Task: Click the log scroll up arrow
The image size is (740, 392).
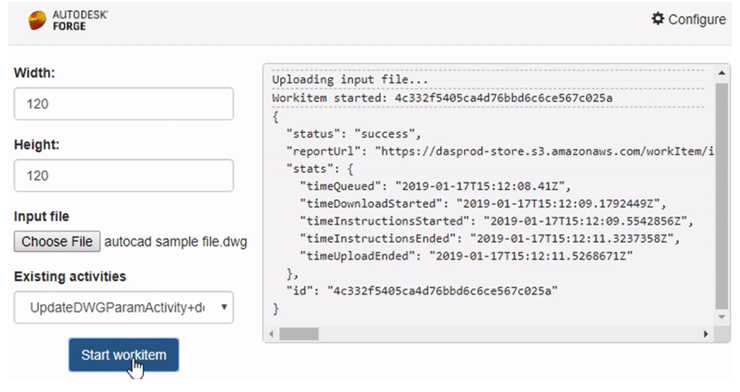Action: click(x=722, y=73)
